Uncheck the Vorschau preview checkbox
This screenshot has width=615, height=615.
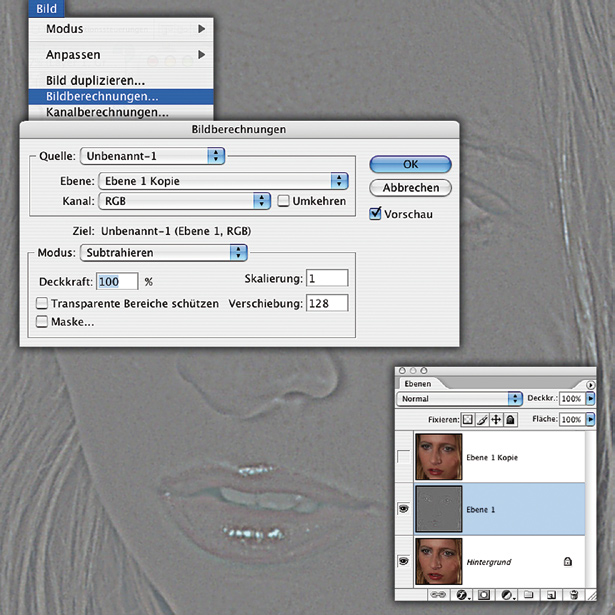pos(376,213)
